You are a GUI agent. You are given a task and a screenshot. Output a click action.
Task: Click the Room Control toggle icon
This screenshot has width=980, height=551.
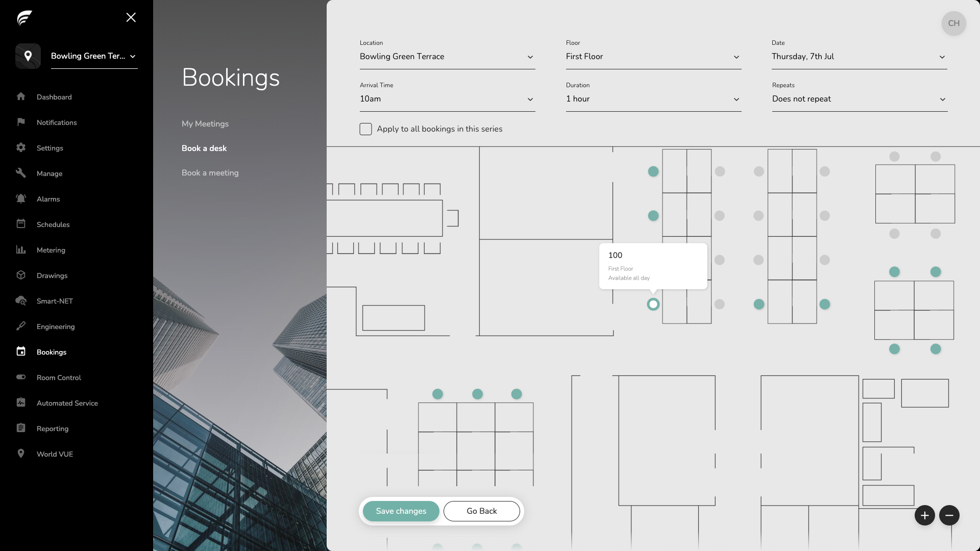tap(21, 377)
